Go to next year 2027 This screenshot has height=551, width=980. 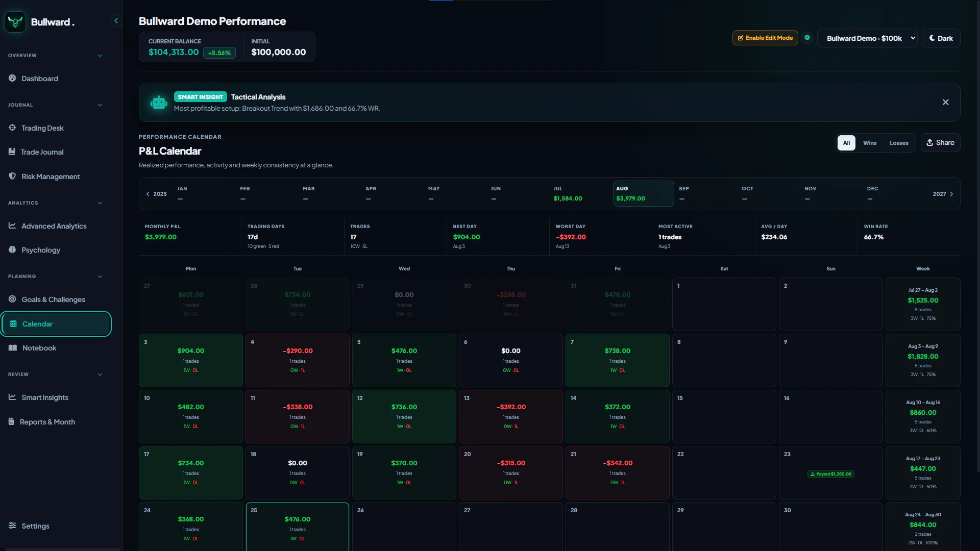click(x=943, y=194)
